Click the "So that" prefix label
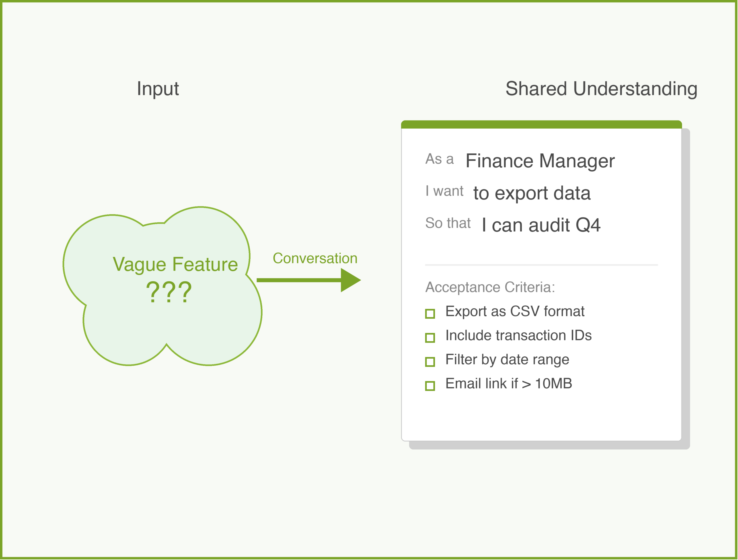Screen dimensions: 738x560 click(448, 223)
